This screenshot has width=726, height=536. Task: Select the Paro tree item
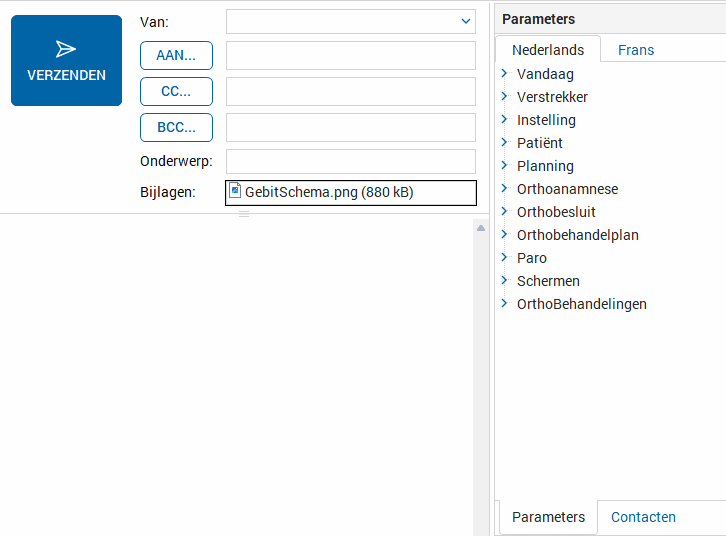(532, 258)
